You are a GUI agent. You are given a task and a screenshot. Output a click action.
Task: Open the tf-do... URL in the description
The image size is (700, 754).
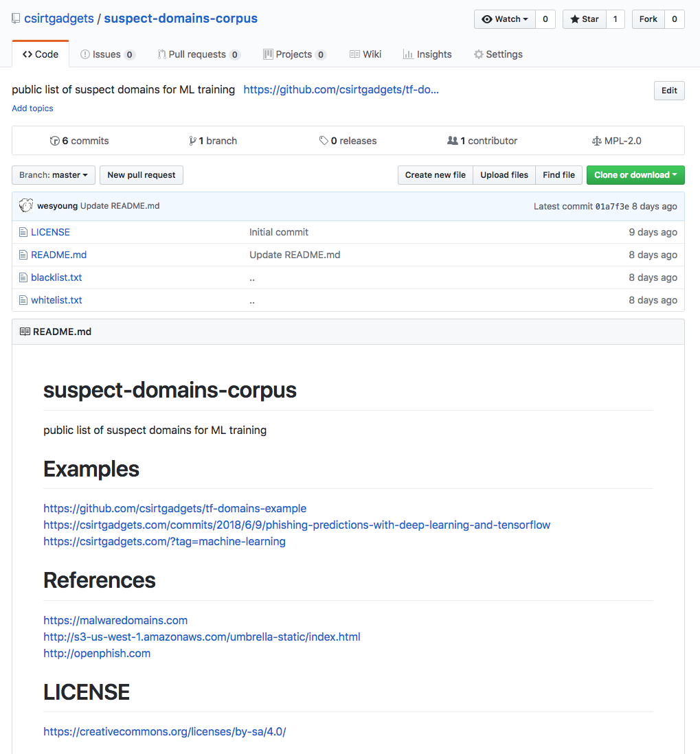(x=341, y=89)
